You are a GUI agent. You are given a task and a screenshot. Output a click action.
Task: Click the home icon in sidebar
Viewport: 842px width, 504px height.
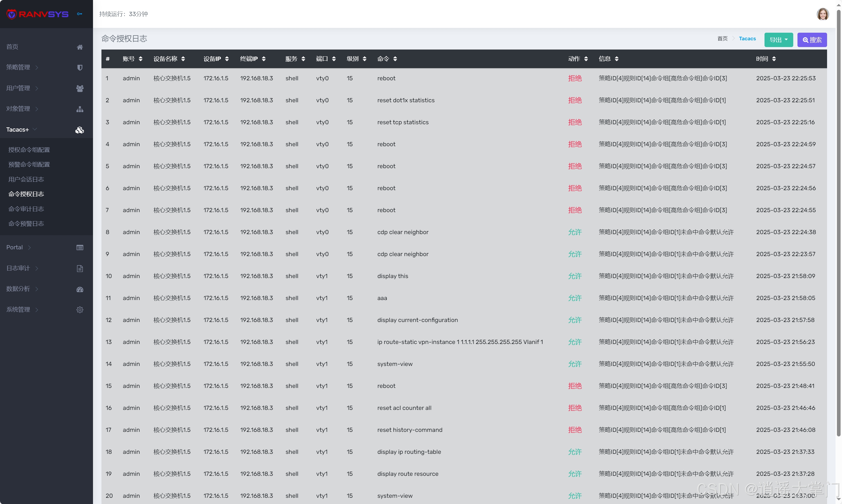point(80,47)
